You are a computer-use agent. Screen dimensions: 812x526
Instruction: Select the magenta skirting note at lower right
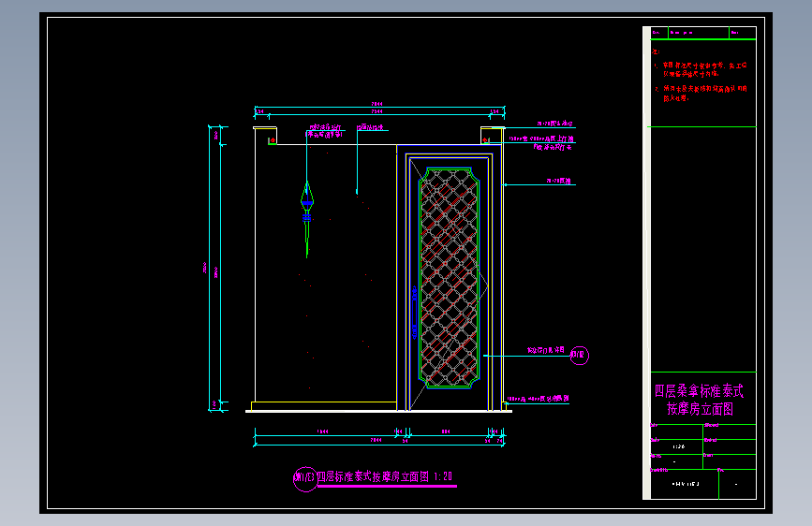(x=538, y=399)
